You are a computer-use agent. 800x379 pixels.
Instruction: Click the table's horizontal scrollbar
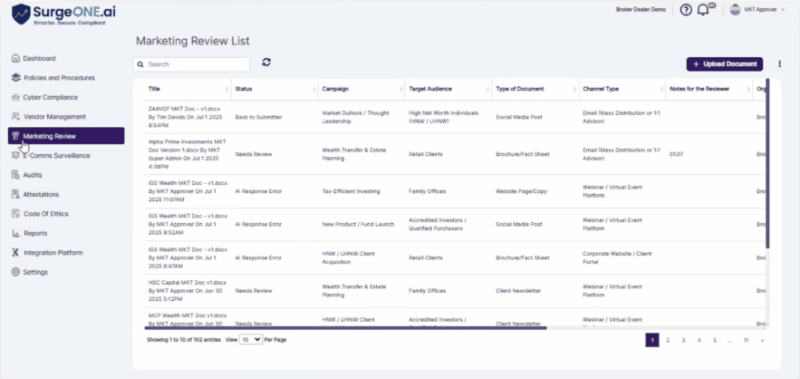click(x=345, y=328)
